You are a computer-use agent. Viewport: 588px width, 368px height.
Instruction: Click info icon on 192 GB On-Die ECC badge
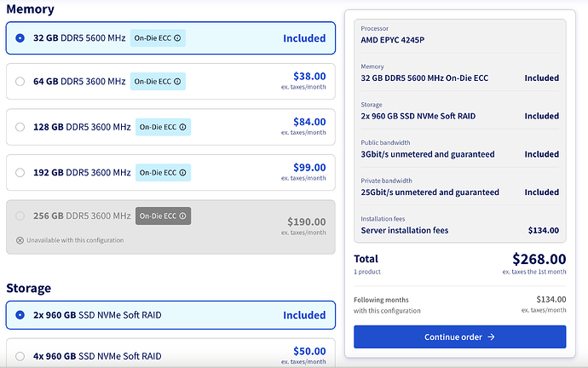coord(182,172)
